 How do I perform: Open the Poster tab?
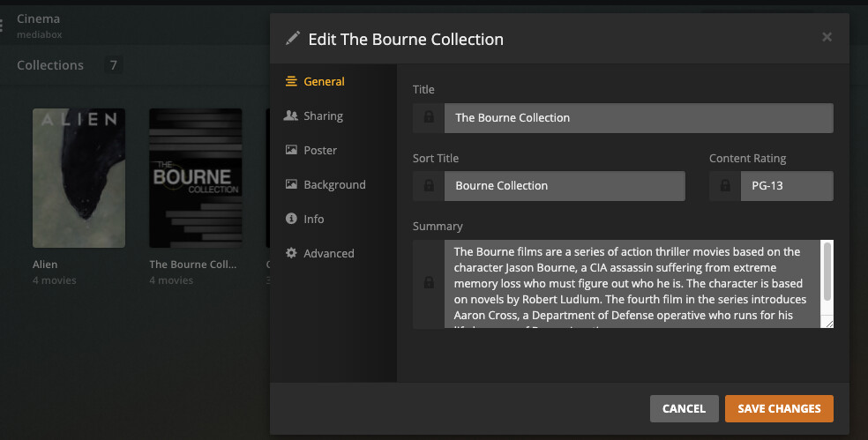pos(311,150)
